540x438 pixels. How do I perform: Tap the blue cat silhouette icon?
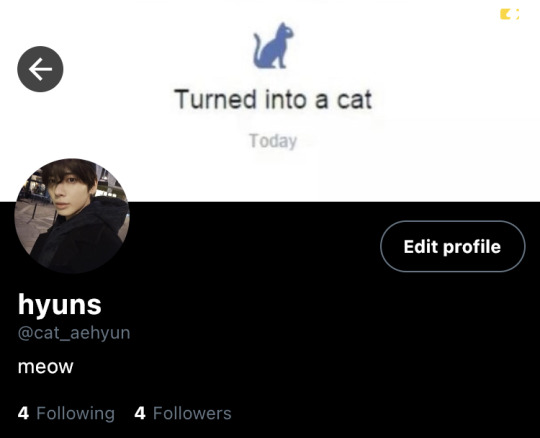274,45
